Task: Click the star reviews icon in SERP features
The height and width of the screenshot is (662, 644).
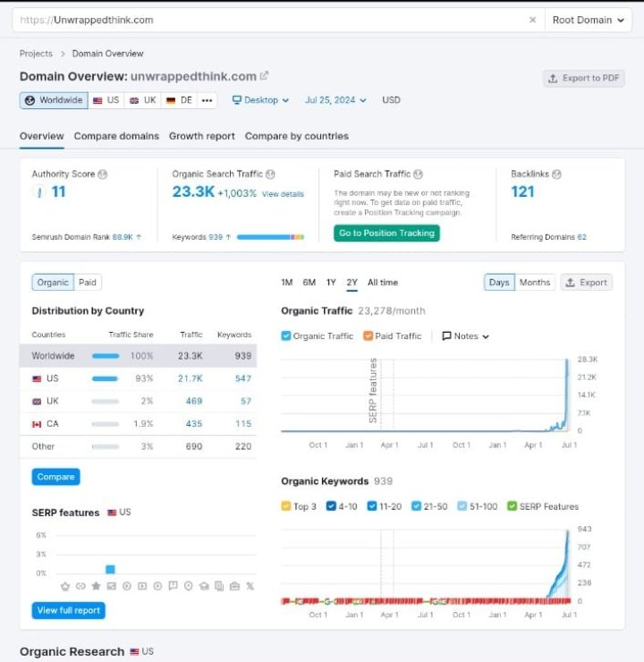Action: pyautogui.click(x=97, y=586)
